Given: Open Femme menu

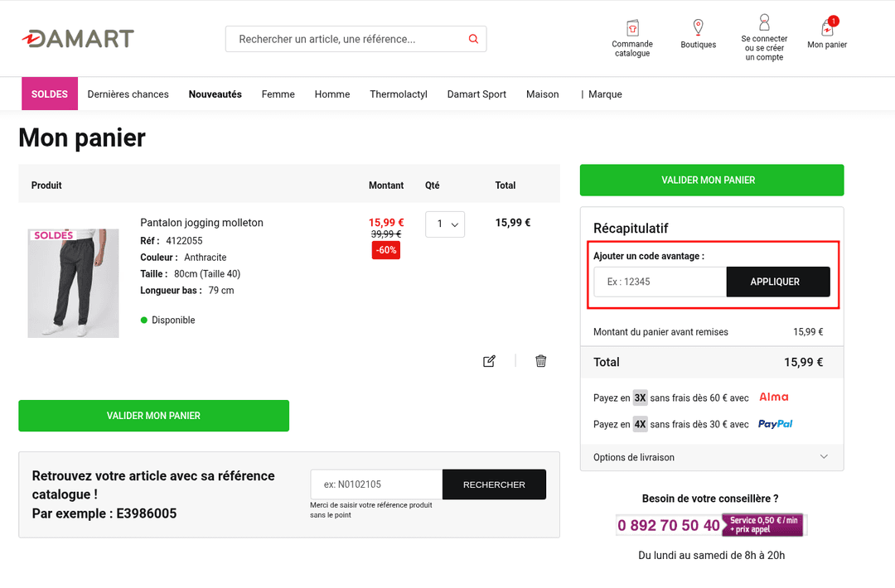Looking at the screenshot, I should tap(278, 94).
